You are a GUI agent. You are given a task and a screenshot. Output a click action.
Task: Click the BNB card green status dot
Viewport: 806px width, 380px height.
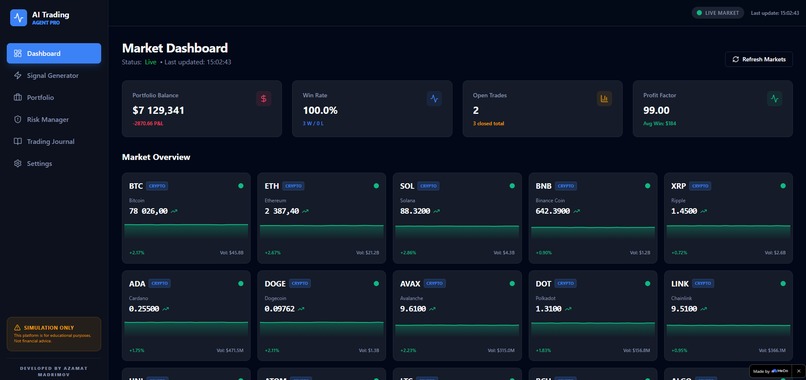pyautogui.click(x=647, y=186)
